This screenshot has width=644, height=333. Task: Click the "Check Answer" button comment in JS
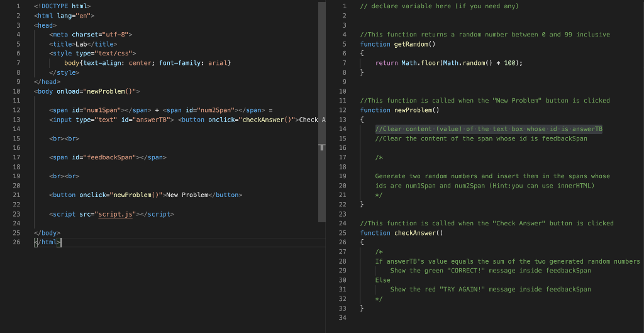pos(487,223)
